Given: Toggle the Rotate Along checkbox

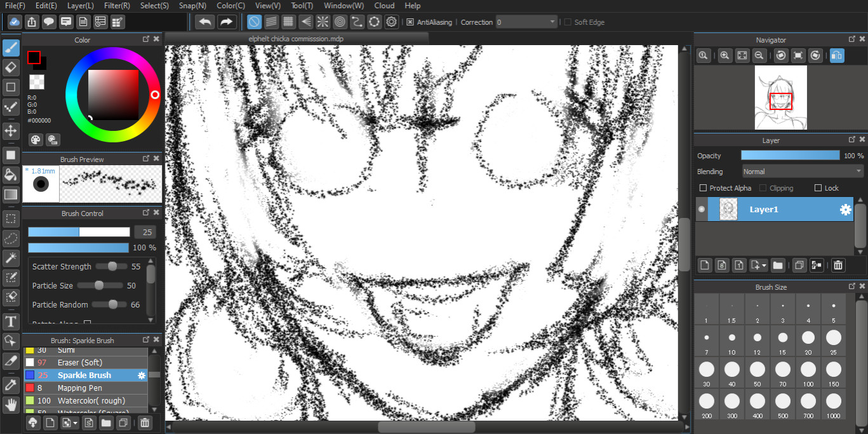Looking at the screenshot, I should click(x=88, y=323).
